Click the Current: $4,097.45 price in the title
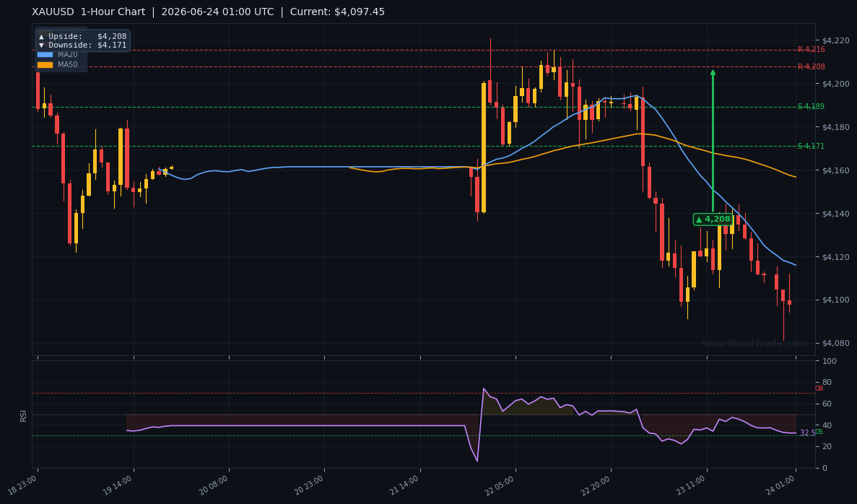857x504 pixels. tap(337, 12)
